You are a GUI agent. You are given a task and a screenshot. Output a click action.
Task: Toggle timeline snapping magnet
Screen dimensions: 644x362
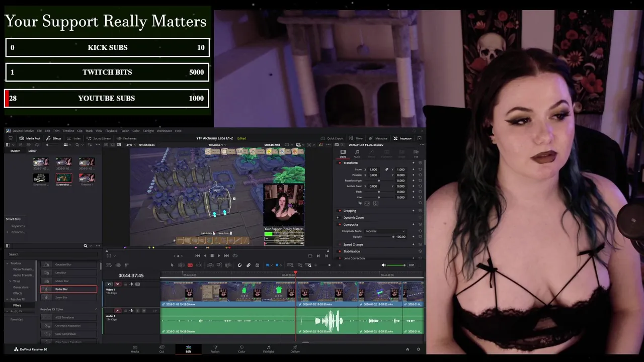tap(239, 265)
